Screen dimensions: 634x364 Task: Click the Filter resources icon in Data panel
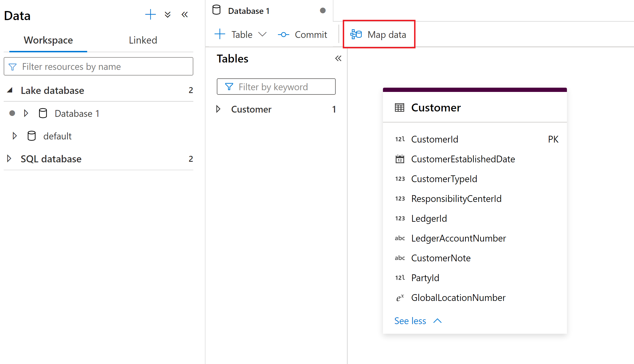pyautogui.click(x=13, y=66)
